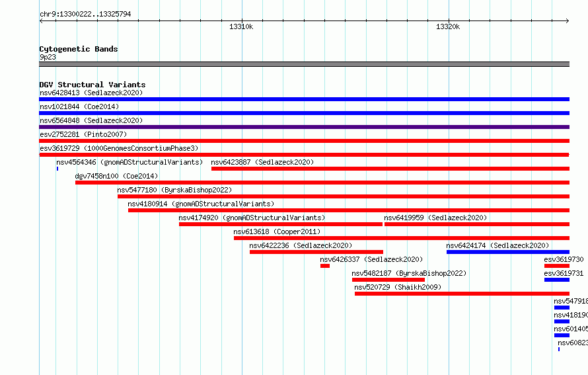Open the esv3619731 variant label
The height and width of the screenshot is (375, 588).
(564, 273)
